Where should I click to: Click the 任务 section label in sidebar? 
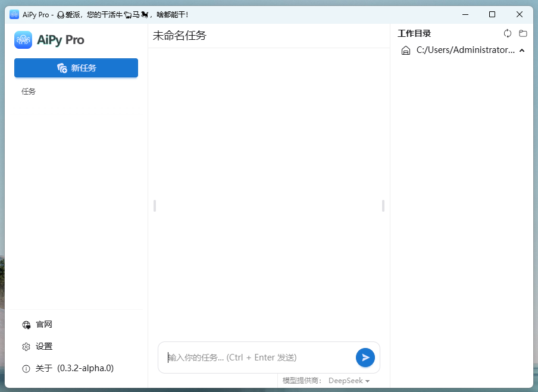[29, 91]
